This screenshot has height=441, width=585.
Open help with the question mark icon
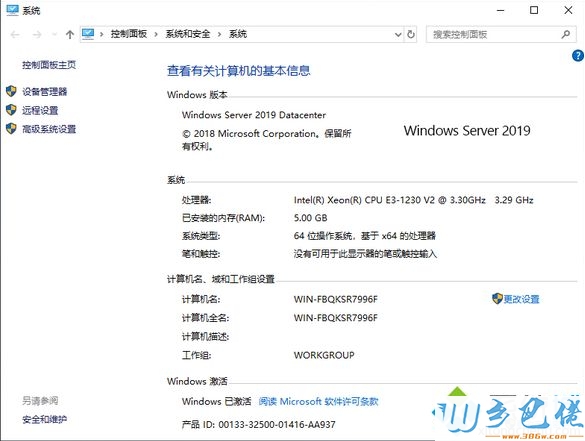pyautogui.click(x=578, y=56)
